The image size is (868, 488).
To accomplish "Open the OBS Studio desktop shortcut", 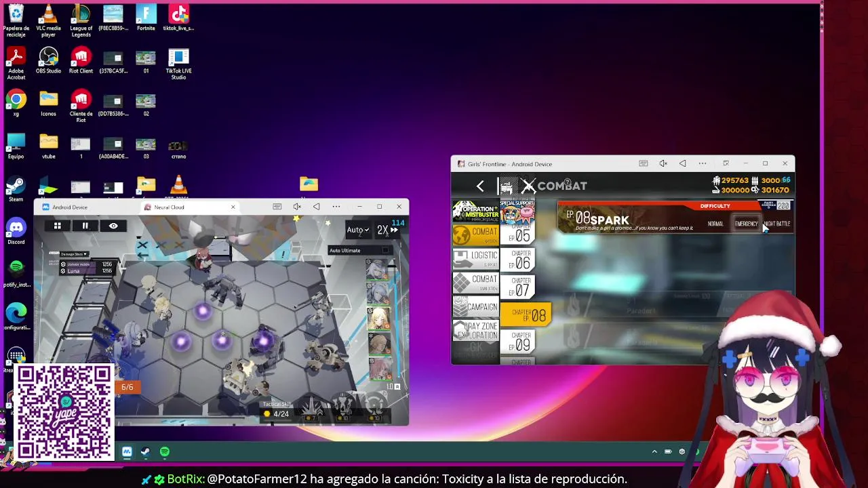I will coord(48,60).
